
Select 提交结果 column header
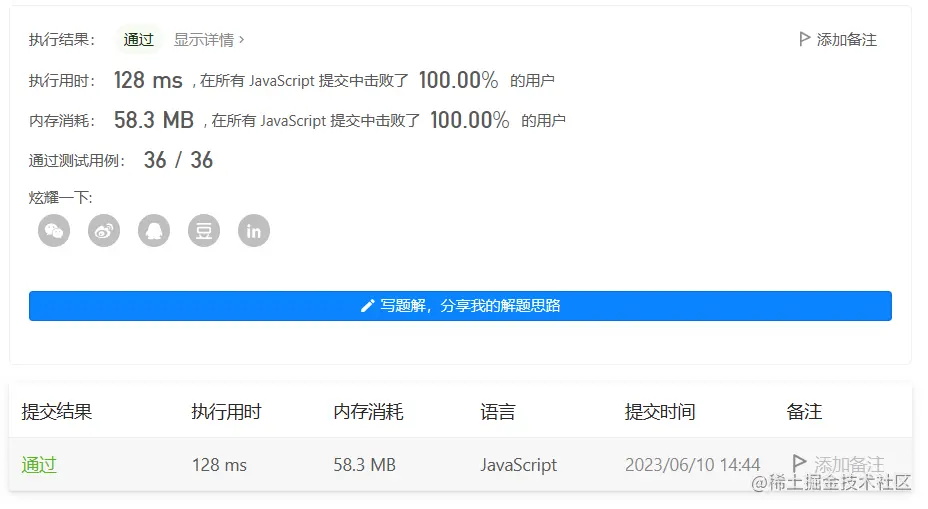[x=57, y=411]
